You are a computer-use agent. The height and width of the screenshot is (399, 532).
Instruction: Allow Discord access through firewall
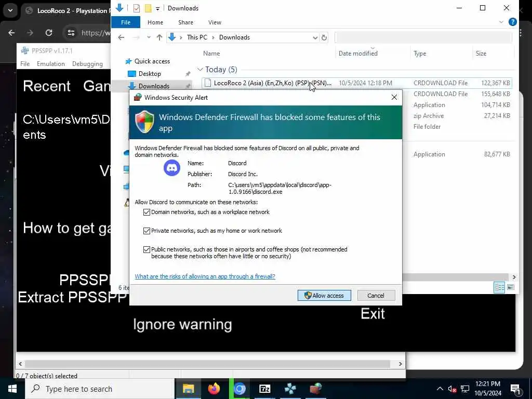click(324, 296)
